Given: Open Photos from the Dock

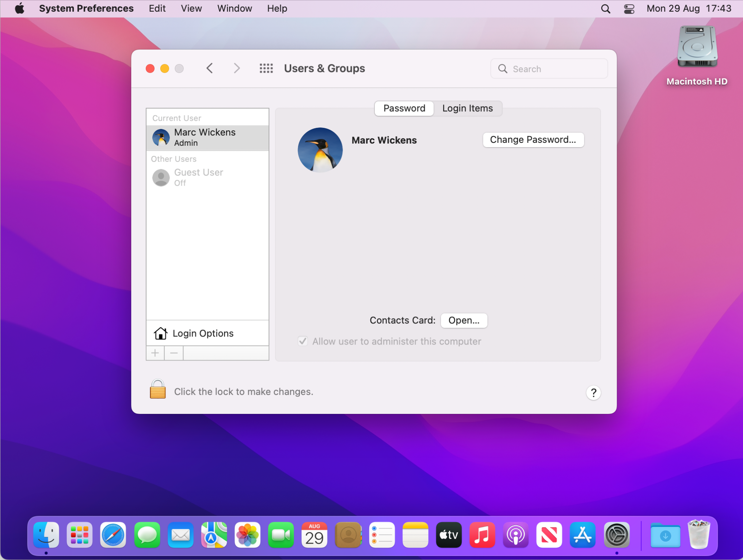Looking at the screenshot, I should (x=247, y=535).
